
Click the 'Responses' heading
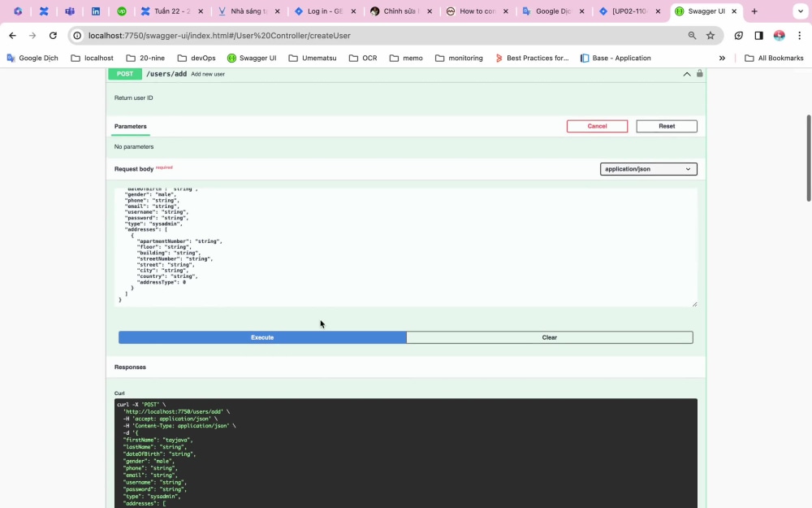(130, 367)
